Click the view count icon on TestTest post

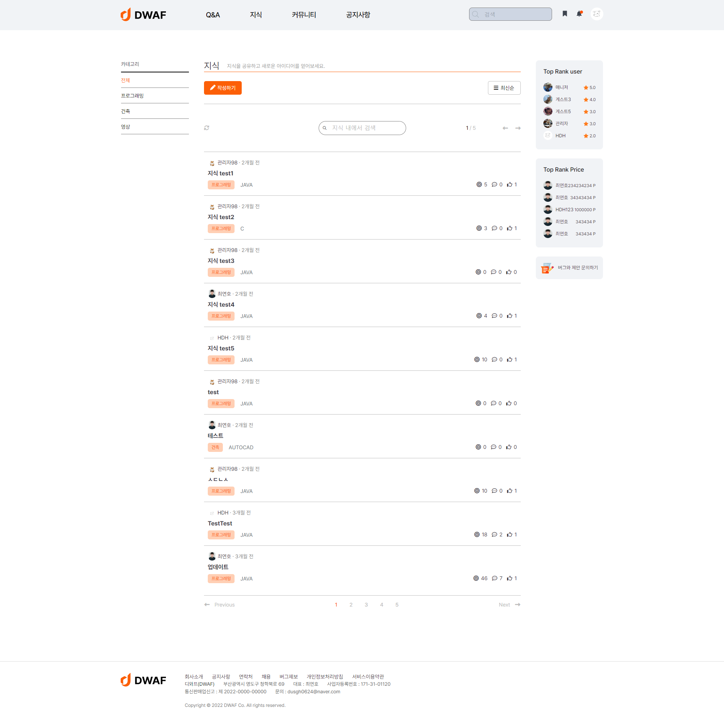(476, 534)
